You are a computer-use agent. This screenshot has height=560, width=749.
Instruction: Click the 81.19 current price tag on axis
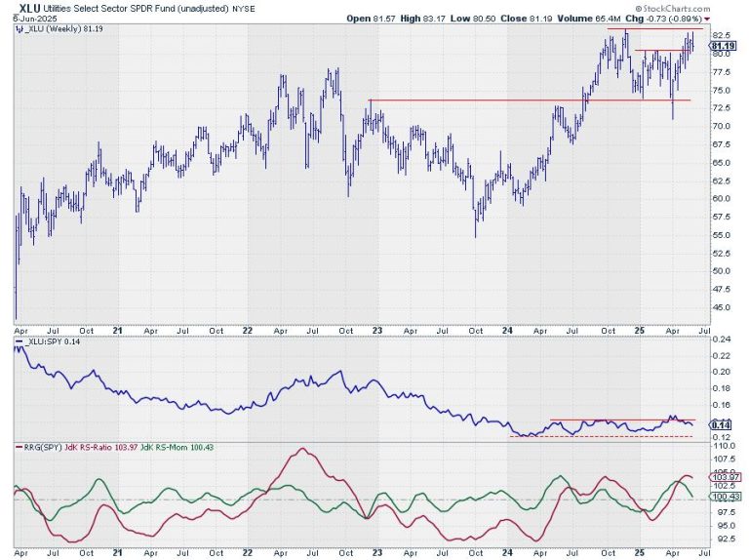pos(723,46)
